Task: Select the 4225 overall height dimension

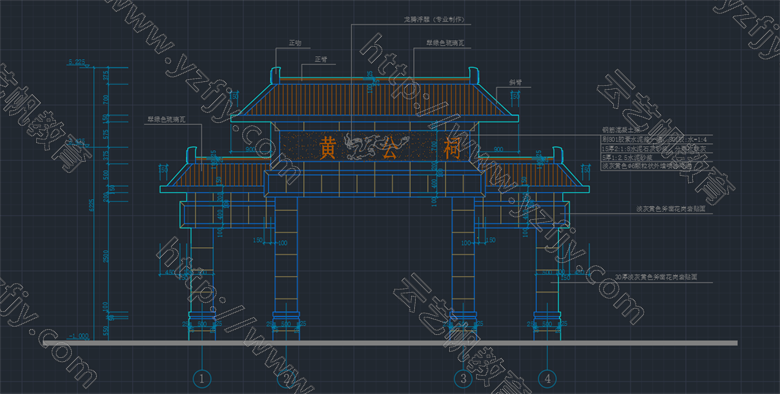Action: (91, 206)
